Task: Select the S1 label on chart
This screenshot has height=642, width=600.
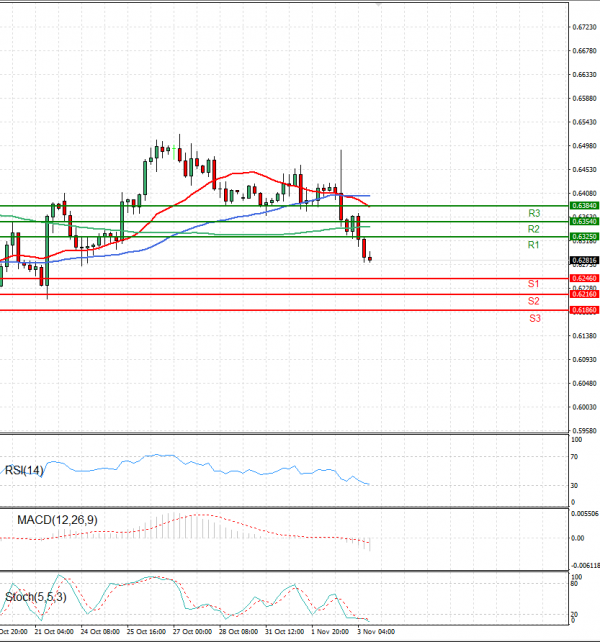Action: coord(533,284)
